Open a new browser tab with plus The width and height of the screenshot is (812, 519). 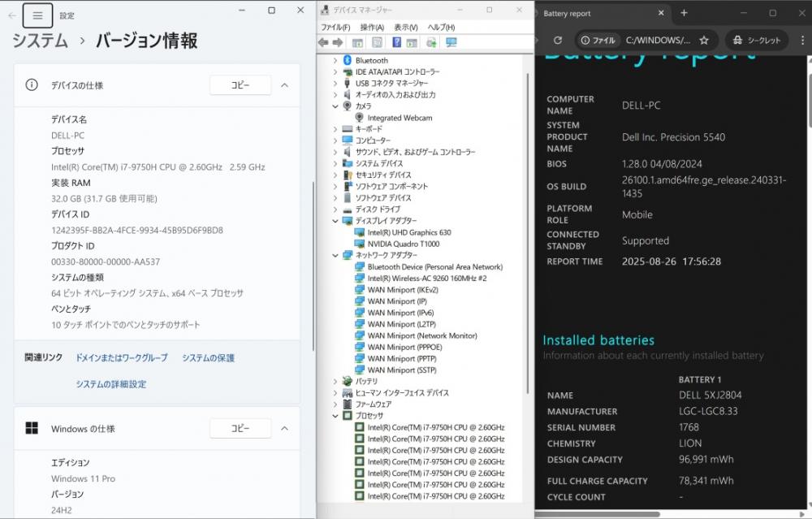pyautogui.click(x=684, y=13)
